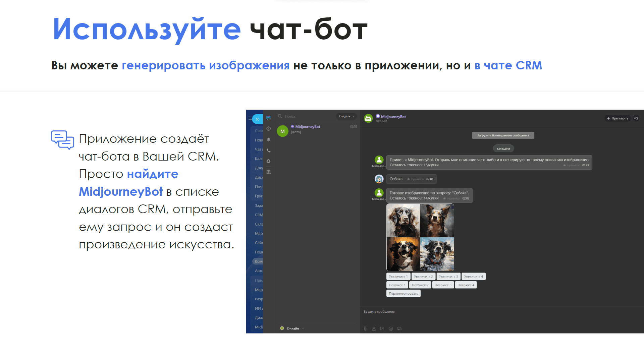This screenshot has height=362, width=644.
Task: Click the Увеличить 1 button
Action: (398, 277)
